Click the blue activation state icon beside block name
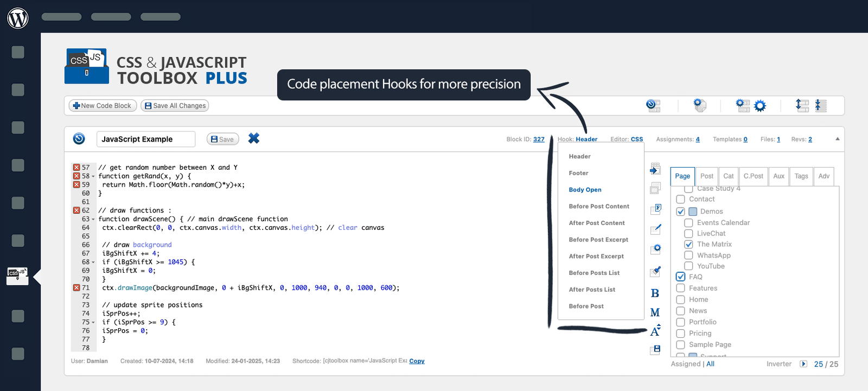This screenshot has height=391, width=868. [79, 139]
